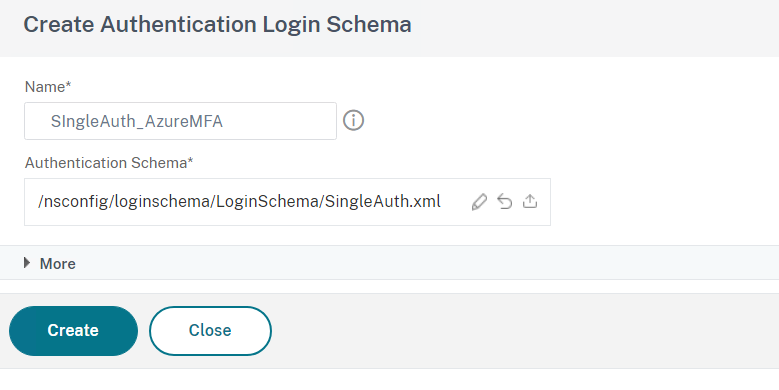Image resolution: width=779 pixels, height=390 pixels.
Task: Click the Authentication Schema* label
Action: tap(109, 163)
